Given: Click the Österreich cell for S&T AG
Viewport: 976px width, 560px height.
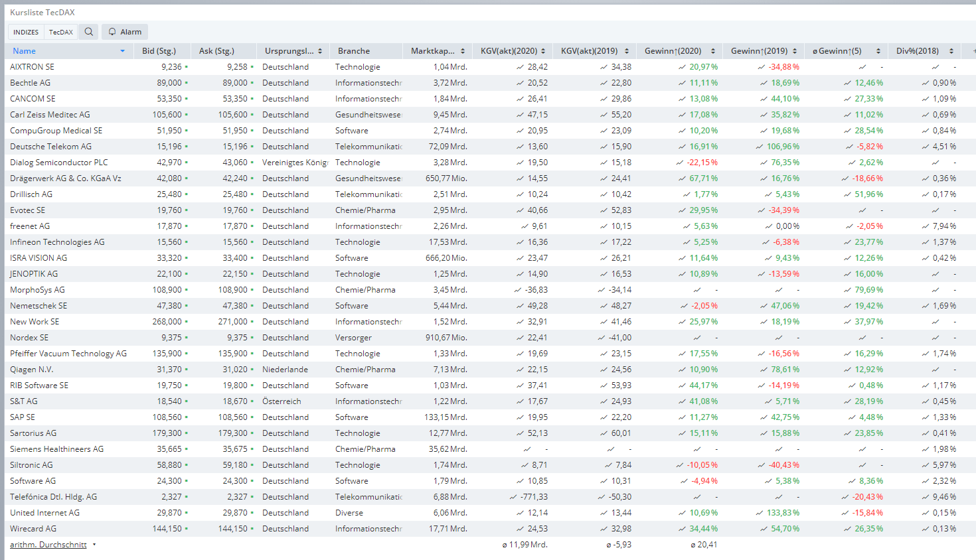Looking at the screenshot, I should (282, 401).
